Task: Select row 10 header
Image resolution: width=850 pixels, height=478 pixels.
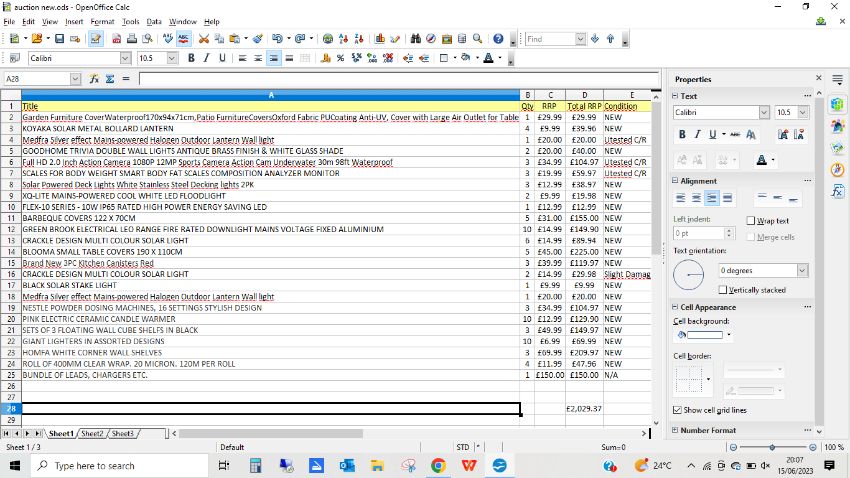Action: 11,207
